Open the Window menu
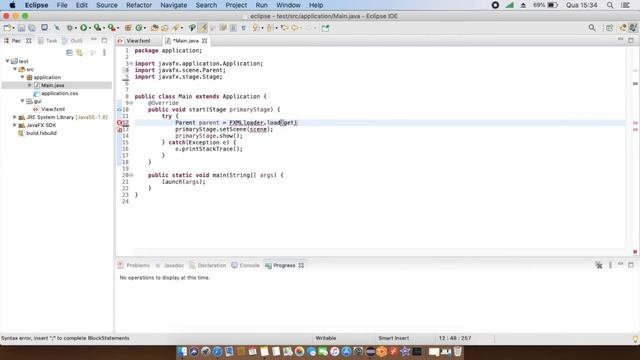Screen dimensions: 640x360 pyautogui.click(x=288, y=5)
